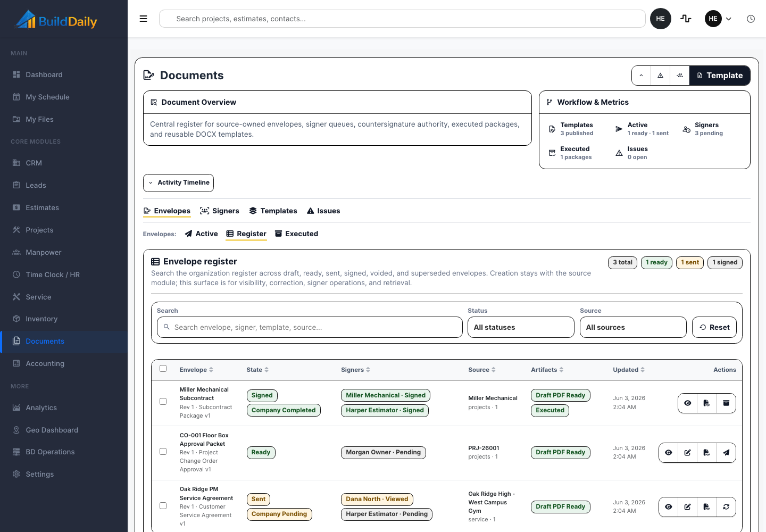Open the All statuses dropdown

coord(521,327)
